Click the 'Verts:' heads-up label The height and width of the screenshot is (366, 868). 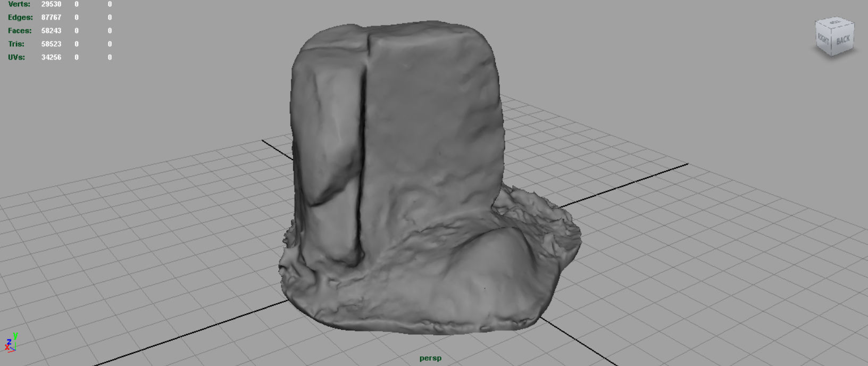coord(19,4)
